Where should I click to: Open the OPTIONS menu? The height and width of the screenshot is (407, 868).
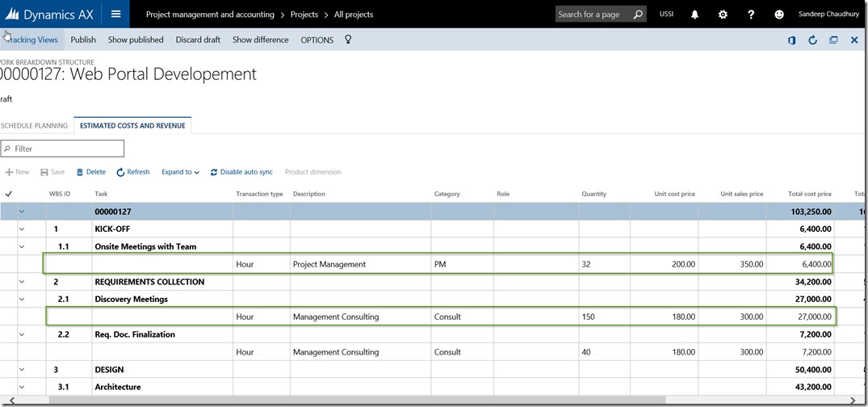pos(317,40)
